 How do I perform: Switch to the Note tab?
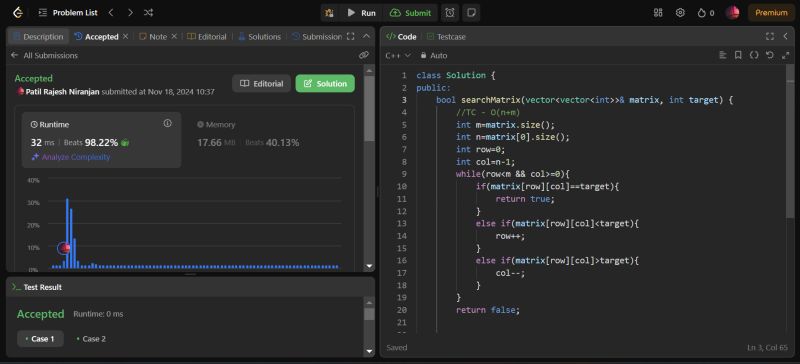[153, 37]
